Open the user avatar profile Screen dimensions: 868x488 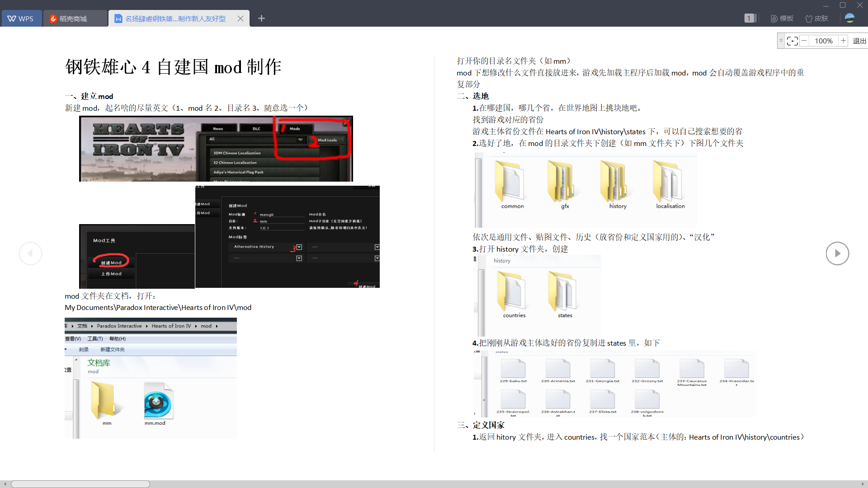point(849,18)
